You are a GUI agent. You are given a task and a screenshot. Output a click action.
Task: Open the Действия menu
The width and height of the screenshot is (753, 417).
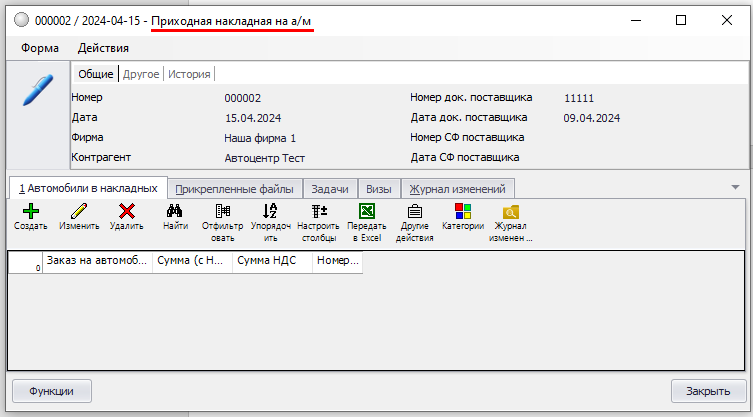[103, 47]
